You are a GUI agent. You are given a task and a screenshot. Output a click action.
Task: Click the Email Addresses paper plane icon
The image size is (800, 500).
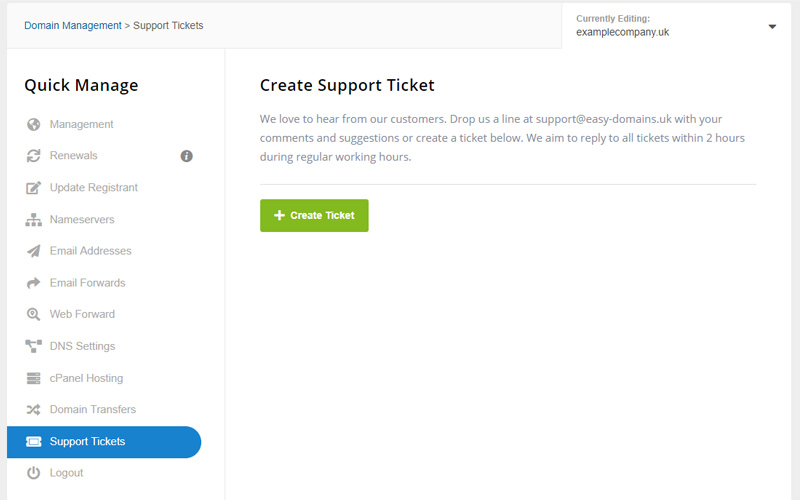click(x=33, y=251)
